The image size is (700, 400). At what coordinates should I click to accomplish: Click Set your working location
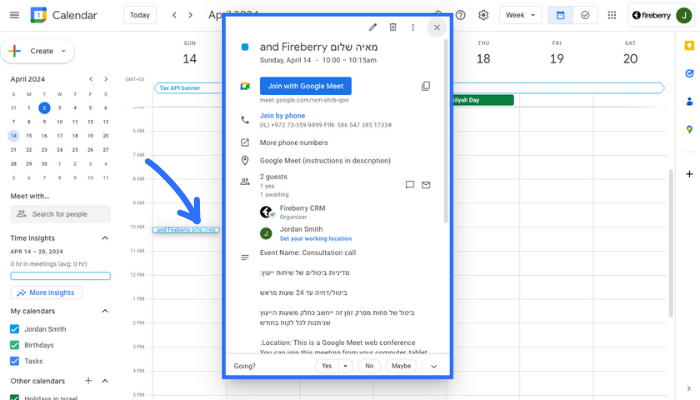[316, 239]
